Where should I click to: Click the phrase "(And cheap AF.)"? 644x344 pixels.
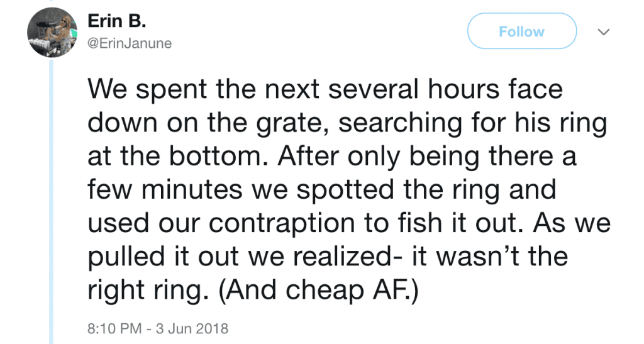pos(318,290)
